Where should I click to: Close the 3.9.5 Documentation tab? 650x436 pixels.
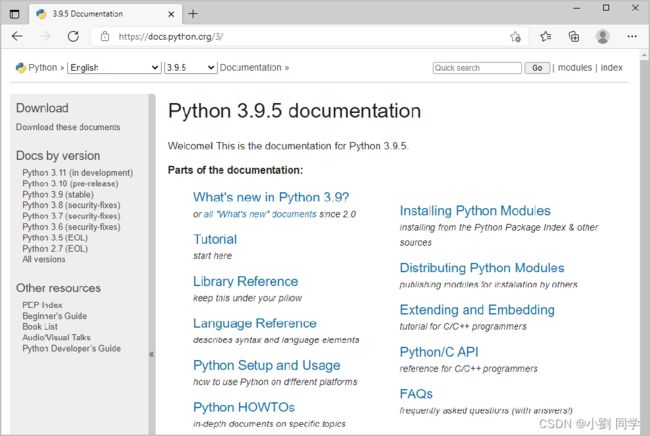point(171,14)
